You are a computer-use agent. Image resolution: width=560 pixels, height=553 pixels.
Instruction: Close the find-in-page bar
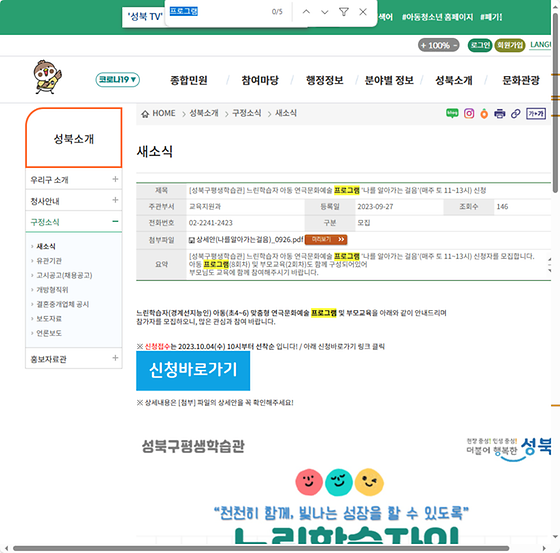(x=363, y=12)
